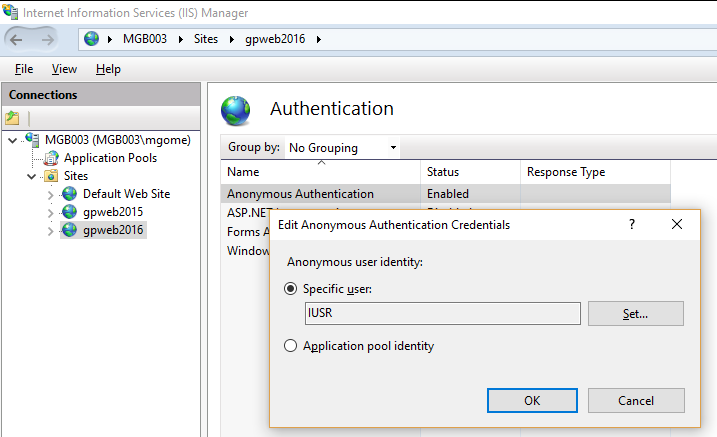Select Default Web Site in tree
This screenshot has width=717, height=437.
pos(127,194)
